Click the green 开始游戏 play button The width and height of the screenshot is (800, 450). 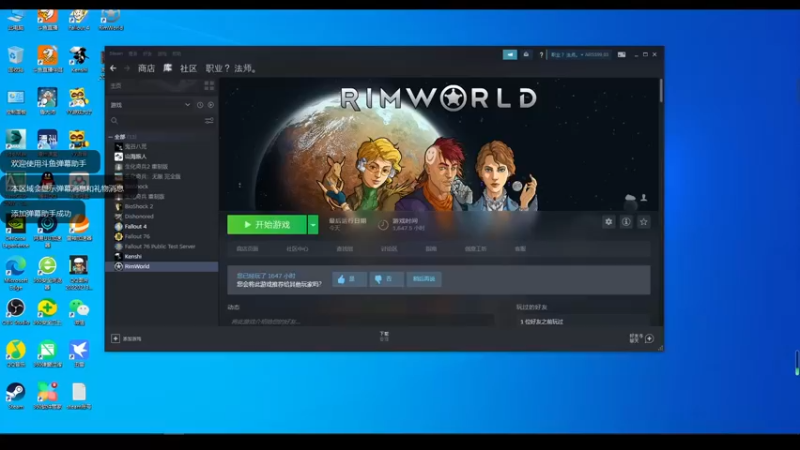pyautogui.click(x=267, y=224)
